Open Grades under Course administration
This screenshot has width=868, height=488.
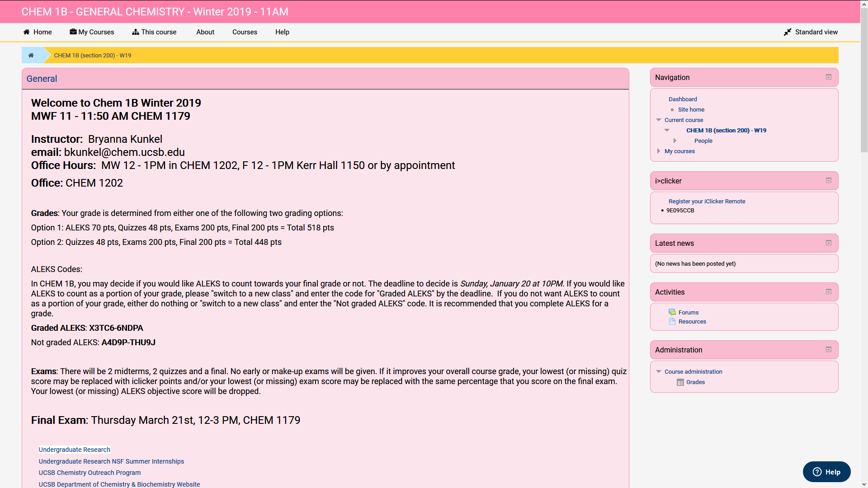coord(695,382)
